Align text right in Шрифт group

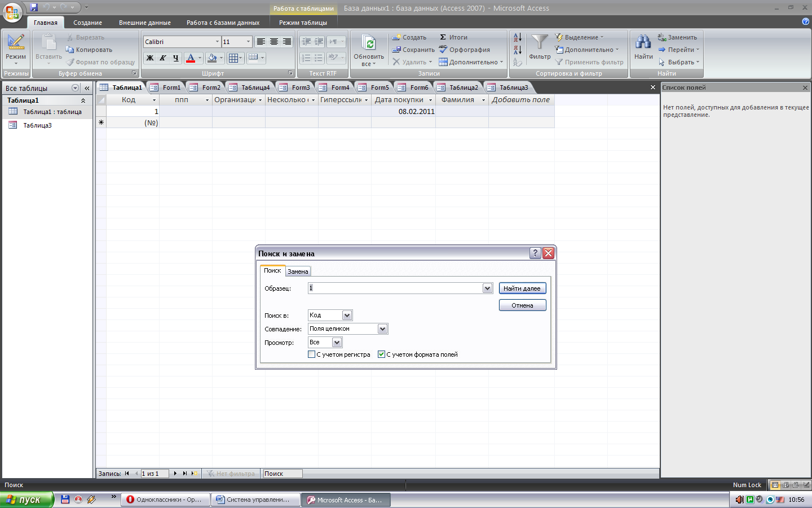tap(287, 42)
